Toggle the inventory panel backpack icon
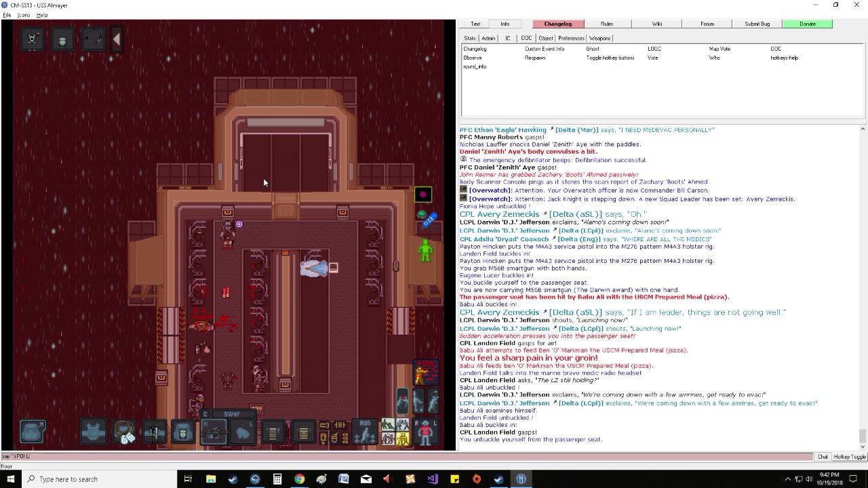 (x=32, y=432)
